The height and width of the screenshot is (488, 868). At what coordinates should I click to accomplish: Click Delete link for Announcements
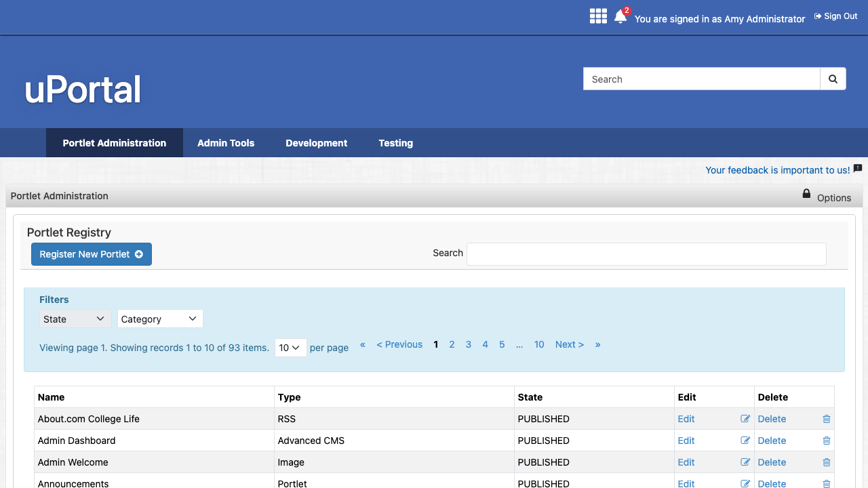point(772,483)
